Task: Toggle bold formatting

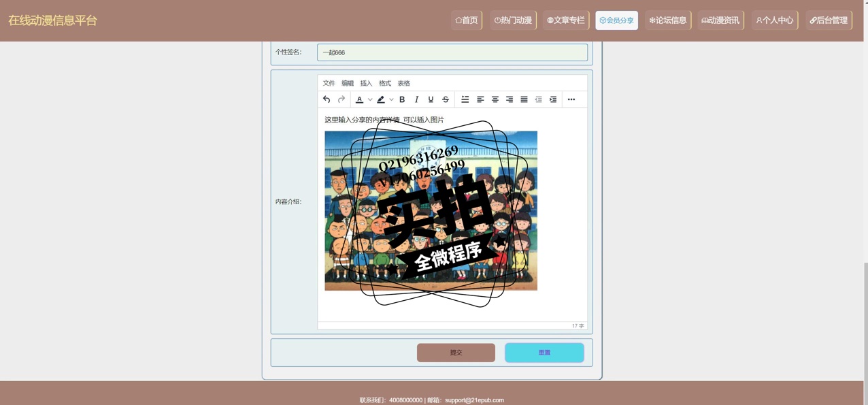Action: point(402,99)
